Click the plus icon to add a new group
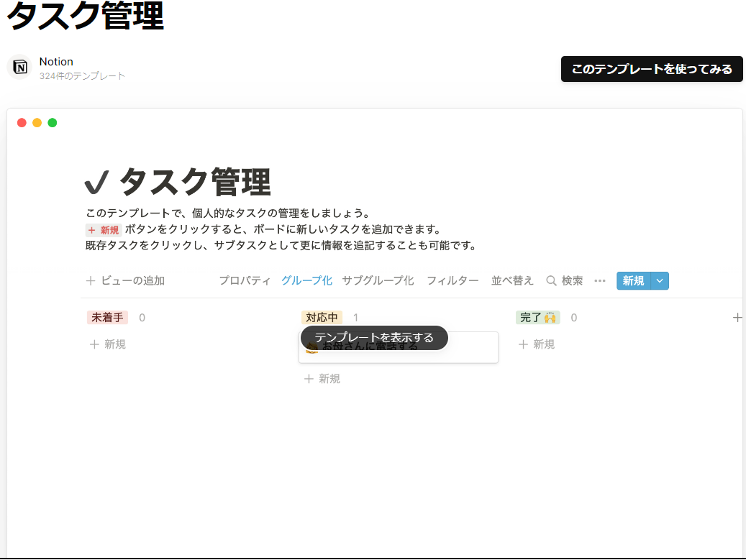Screen dimensions: 746x560 coord(737,317)
